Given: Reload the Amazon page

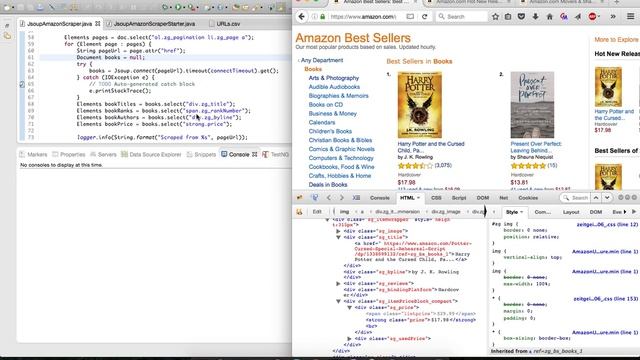Looking at the screenshot, I should click(x=424, y=17).
